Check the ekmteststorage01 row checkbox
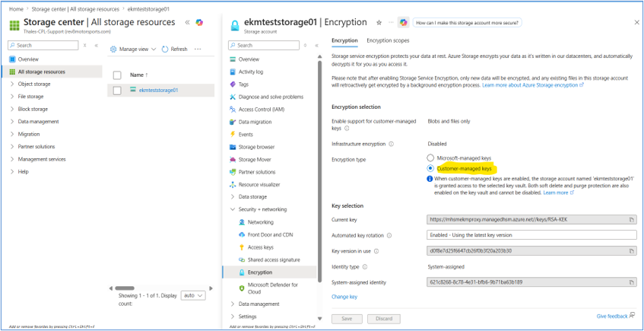The image size is (644, 331). (117, 91)
